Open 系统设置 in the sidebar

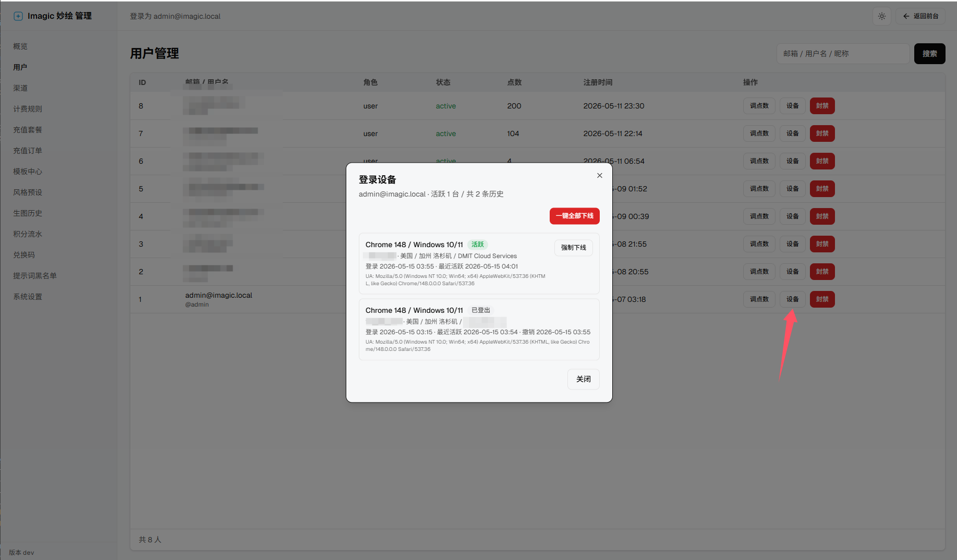click(x=28, y=297)
